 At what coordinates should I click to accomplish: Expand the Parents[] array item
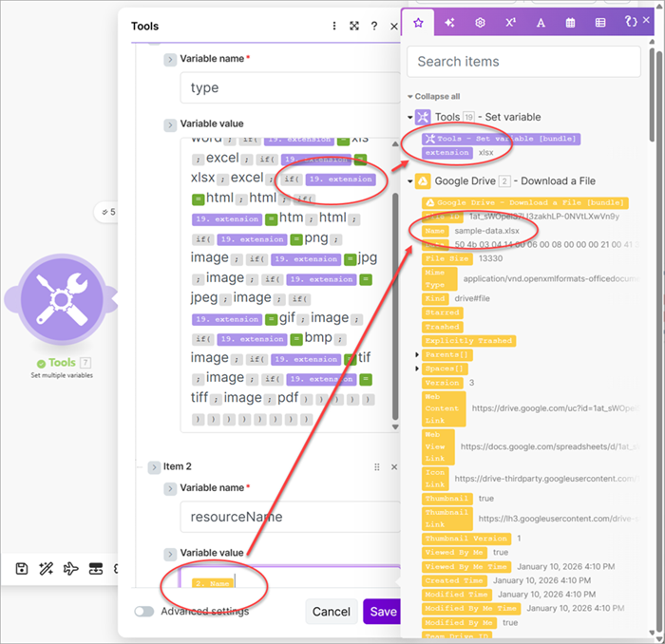pos(418,354)
